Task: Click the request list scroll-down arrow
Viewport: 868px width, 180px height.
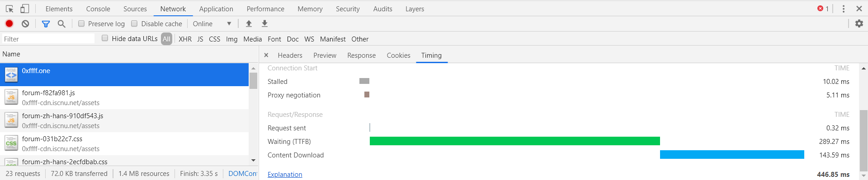Action: pos(253,160)
